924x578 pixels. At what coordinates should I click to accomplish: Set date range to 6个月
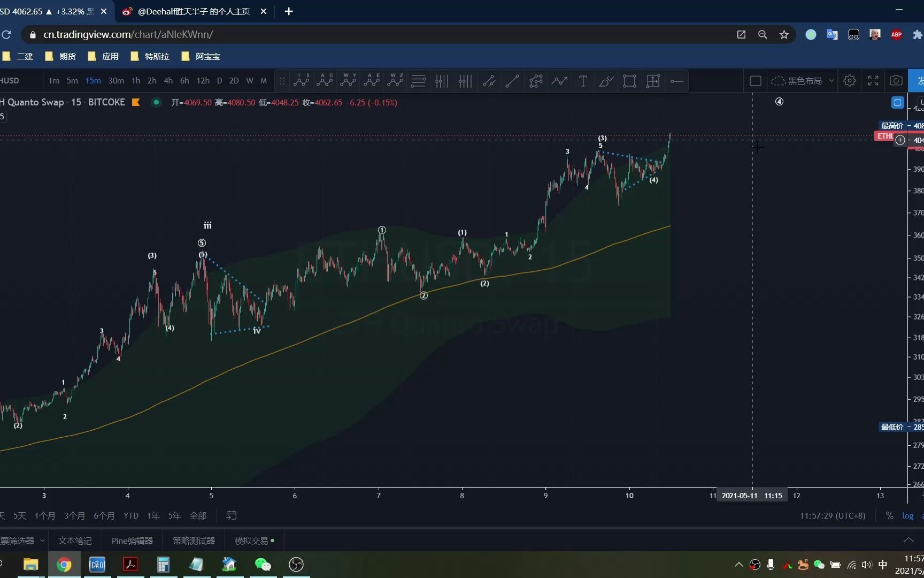104,515
